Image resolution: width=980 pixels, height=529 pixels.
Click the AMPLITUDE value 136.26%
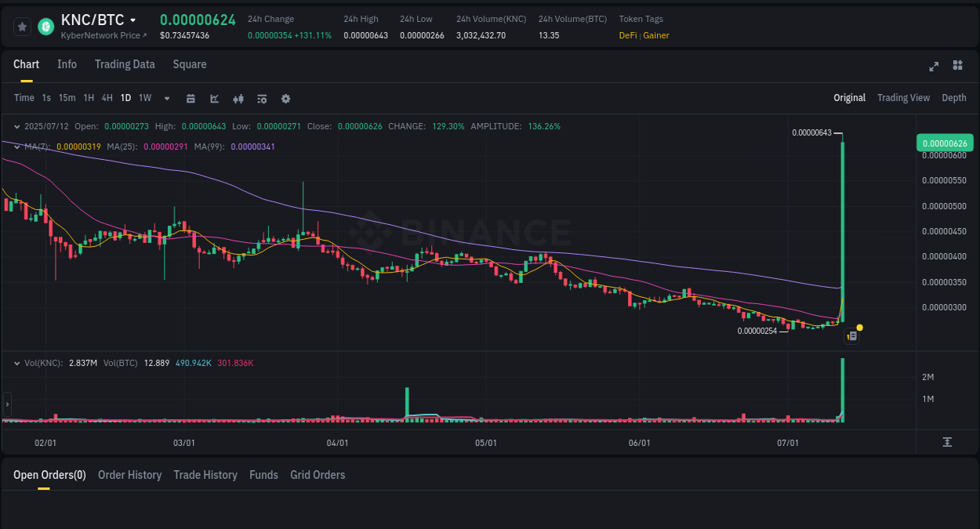coord(544,126)
